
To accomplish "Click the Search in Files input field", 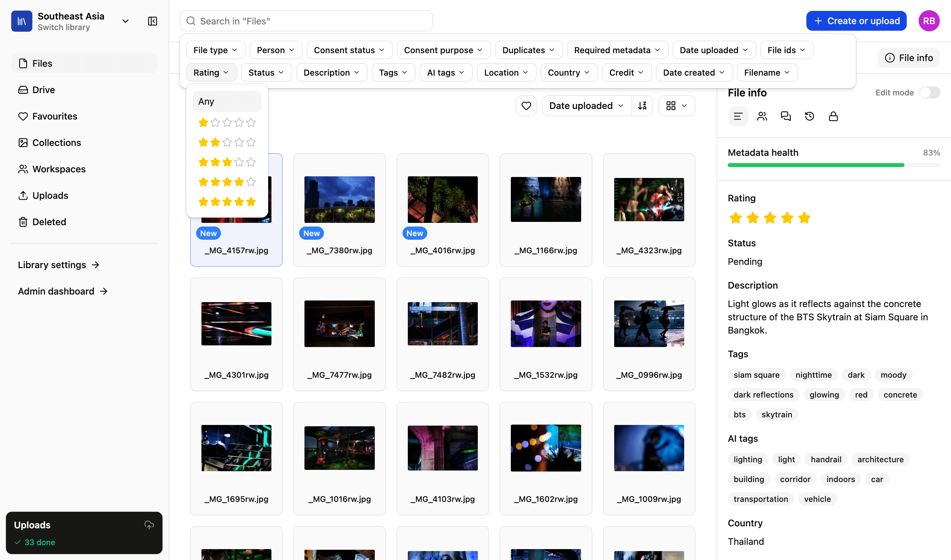I will click(x=306, y=21).
